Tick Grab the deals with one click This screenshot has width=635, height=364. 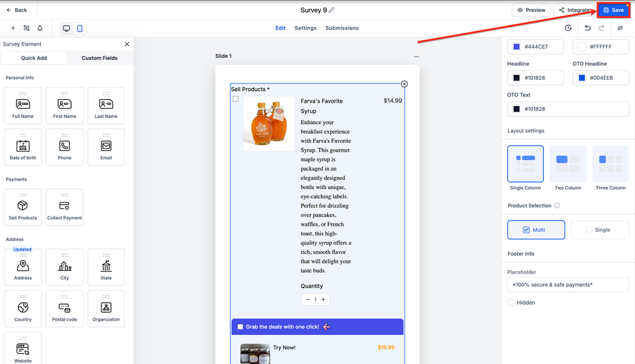pyautogui.click(x=240, y=327)
